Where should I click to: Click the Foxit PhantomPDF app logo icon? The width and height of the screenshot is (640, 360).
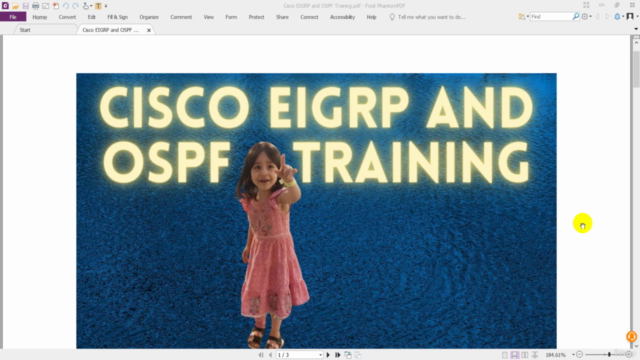(x=5, y=6)
